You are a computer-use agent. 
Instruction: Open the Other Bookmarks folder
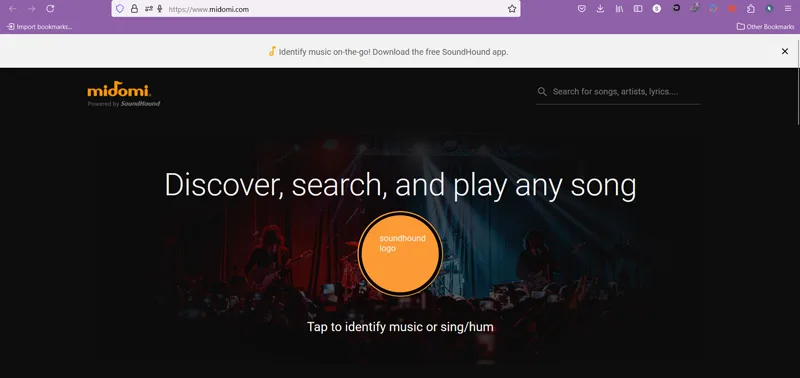coord(765,27)
